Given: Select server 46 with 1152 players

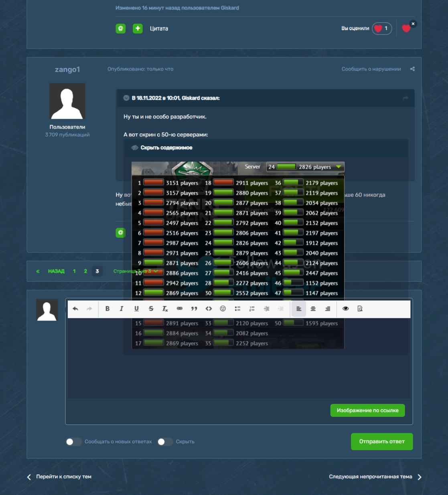Looking at the screenshot, I should pyautogui.click(x=307, y=283).
